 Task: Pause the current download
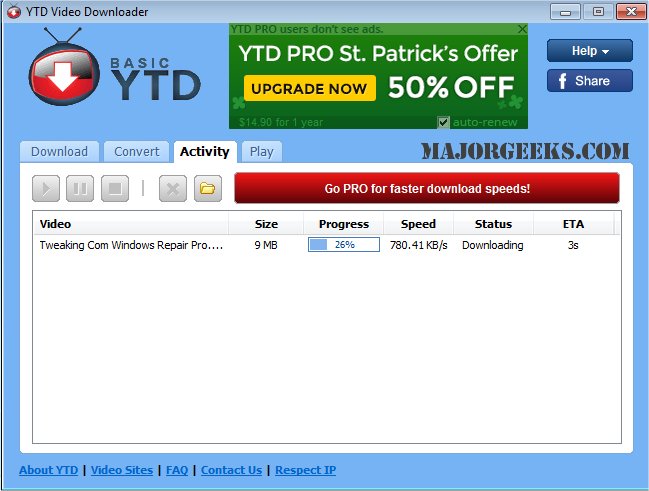[80, 189]
